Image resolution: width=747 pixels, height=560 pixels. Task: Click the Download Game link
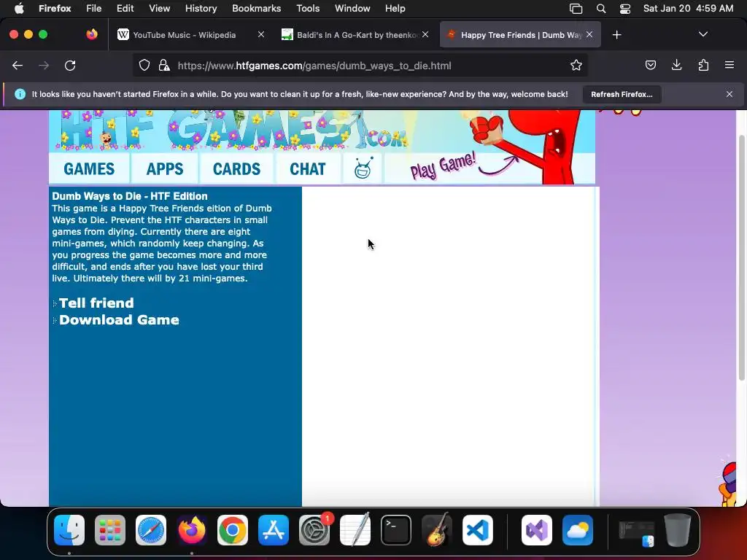[119, 320]
